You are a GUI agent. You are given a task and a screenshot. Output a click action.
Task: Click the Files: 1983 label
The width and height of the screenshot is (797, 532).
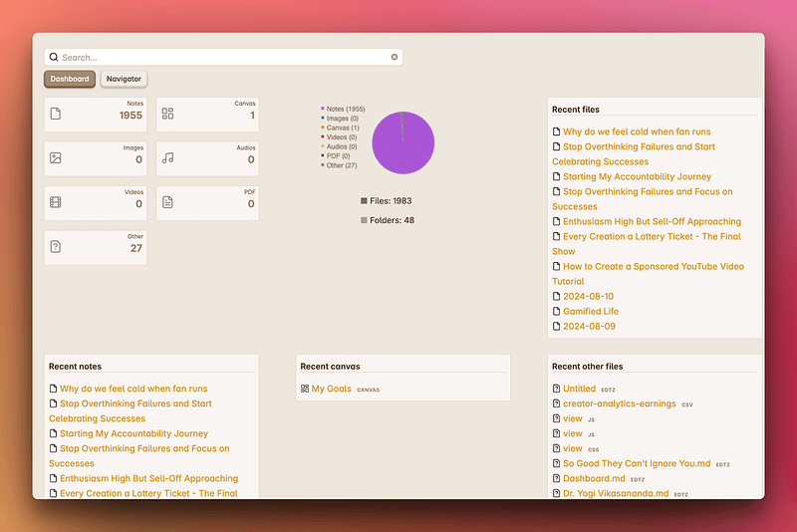pos(387,200)
